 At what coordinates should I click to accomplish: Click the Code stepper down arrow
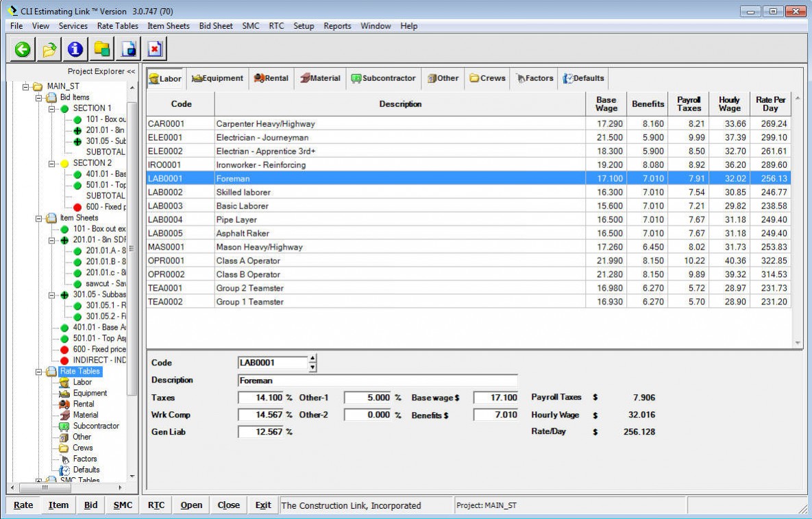click(x=312, y=367)
